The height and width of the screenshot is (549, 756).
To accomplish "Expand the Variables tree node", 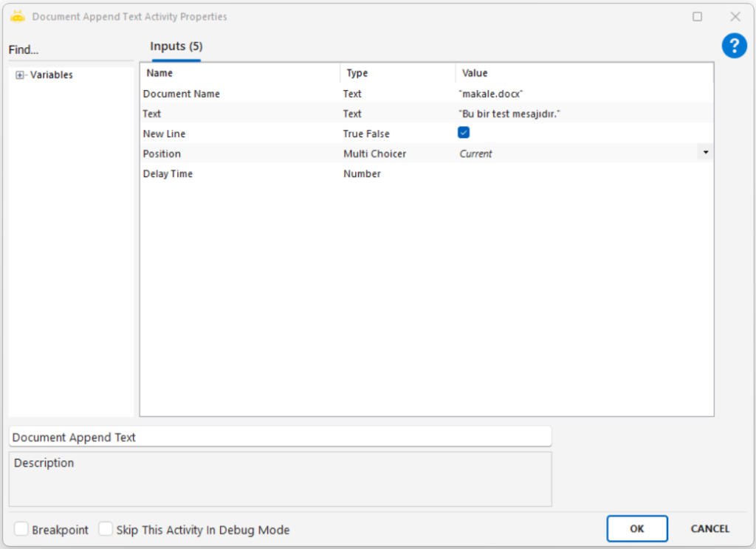I will click(20, 75).
